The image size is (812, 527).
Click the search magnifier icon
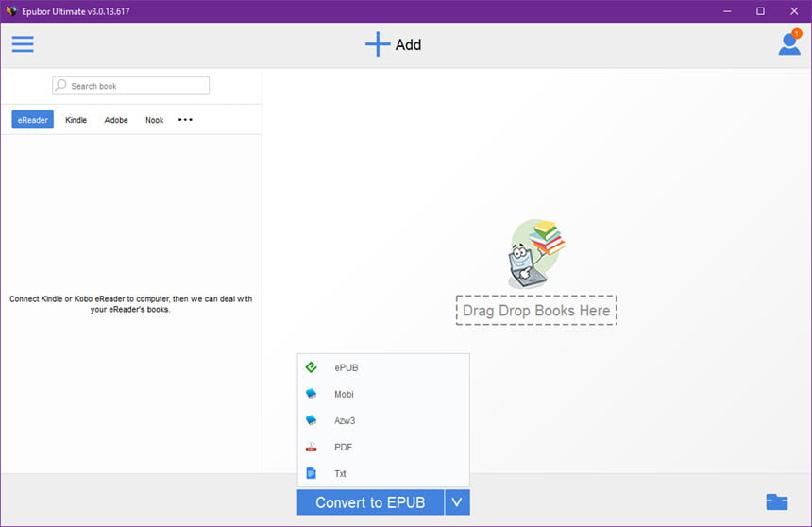[61, 85]
